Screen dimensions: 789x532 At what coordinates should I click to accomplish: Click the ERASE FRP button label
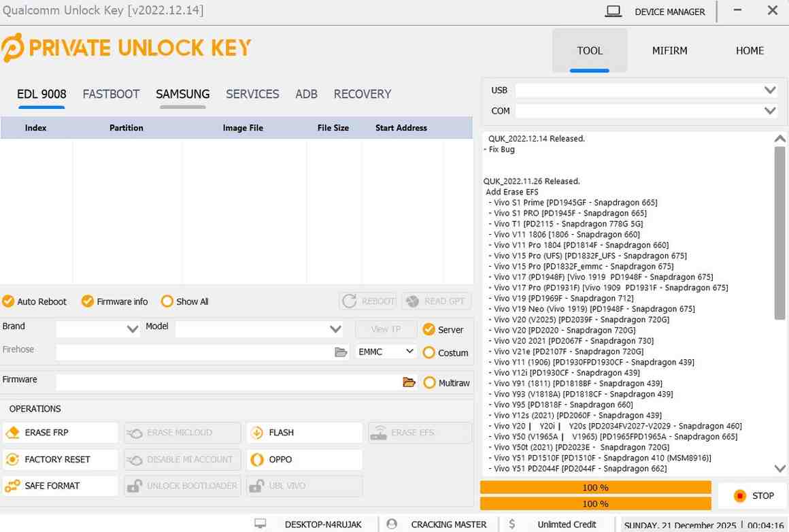point(46,433)
